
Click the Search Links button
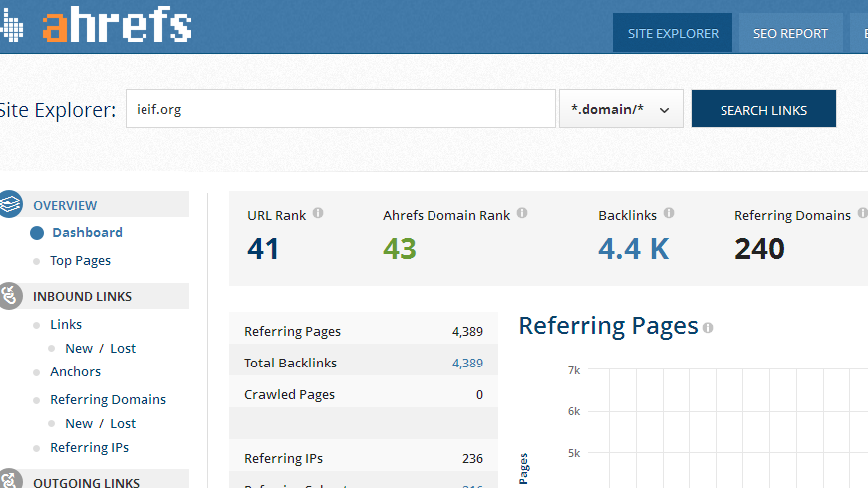pyautogui.click(x=763, y=109)
